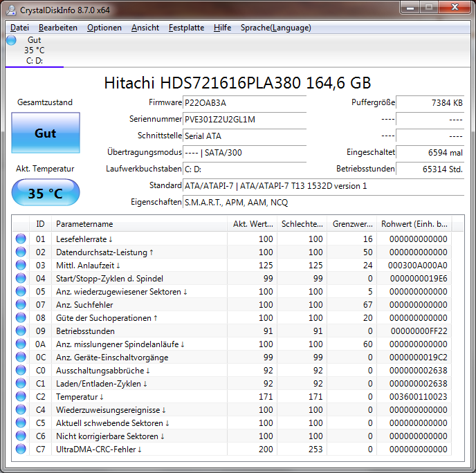The width and height of the screenshot is (476, 473).
Task: Click status orb for row 02 Datendurchsatz-Leistung
Action: [x=21, y=252]
